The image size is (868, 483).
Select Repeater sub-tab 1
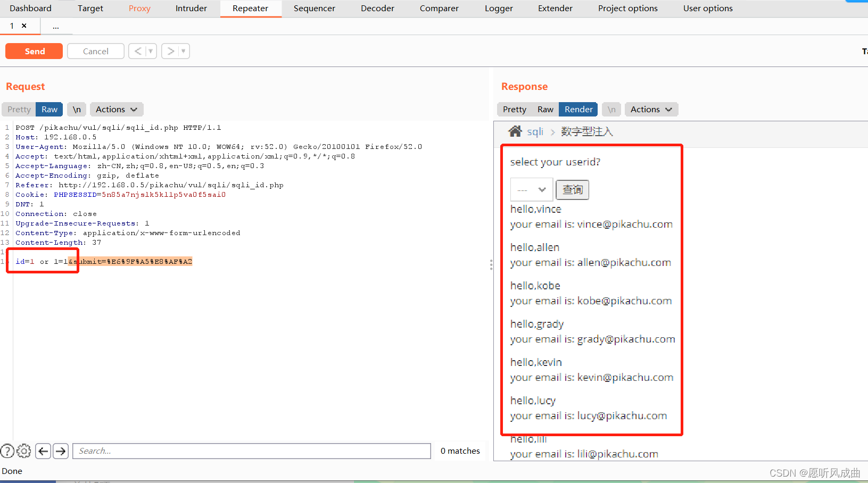click(12, 26)
